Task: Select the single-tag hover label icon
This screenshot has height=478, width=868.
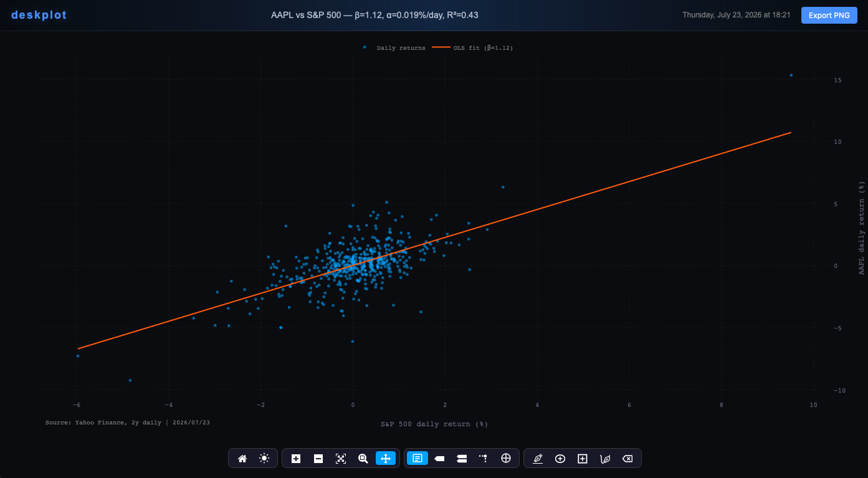Action: click(x=439, y=459)
